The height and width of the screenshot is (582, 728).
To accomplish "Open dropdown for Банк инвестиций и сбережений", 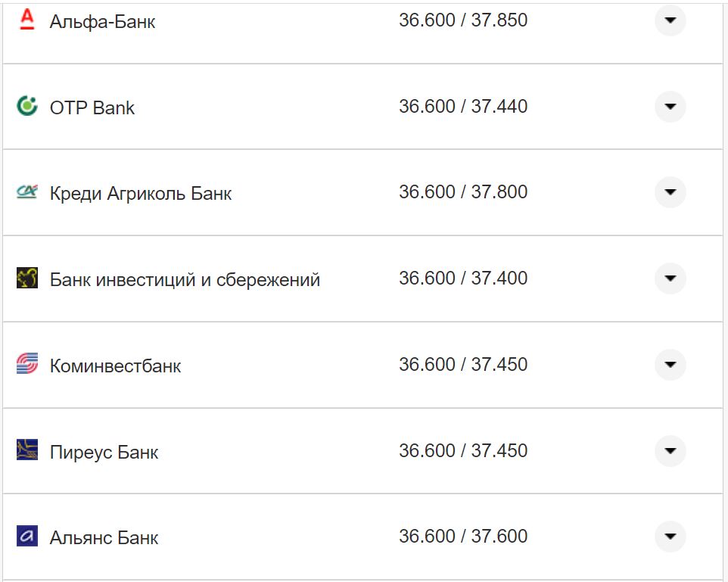I will point(670,279).
